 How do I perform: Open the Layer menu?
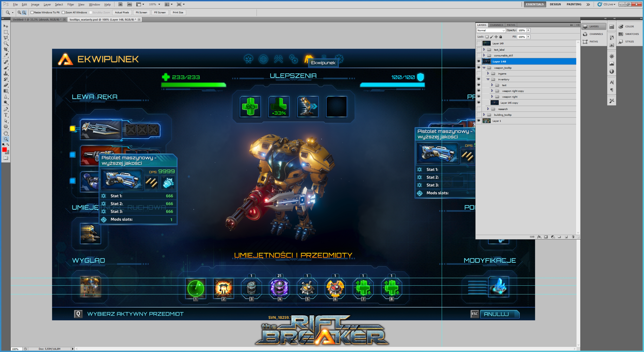47,5
